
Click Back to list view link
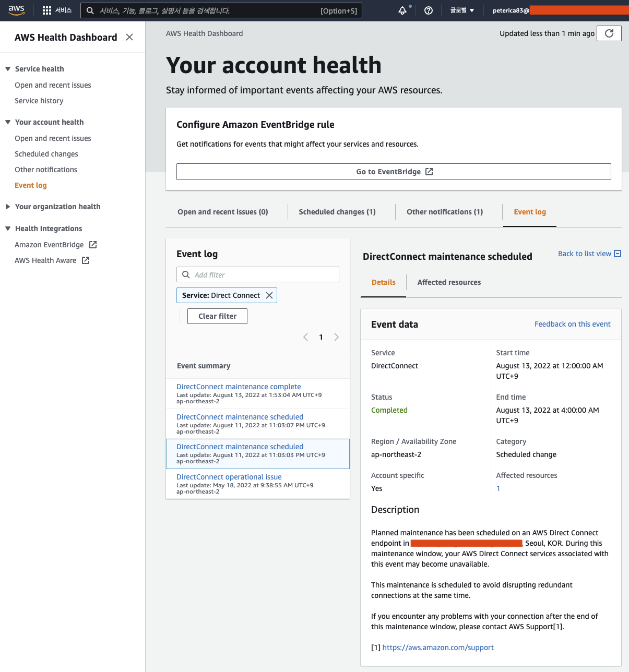tap(585, 254)
